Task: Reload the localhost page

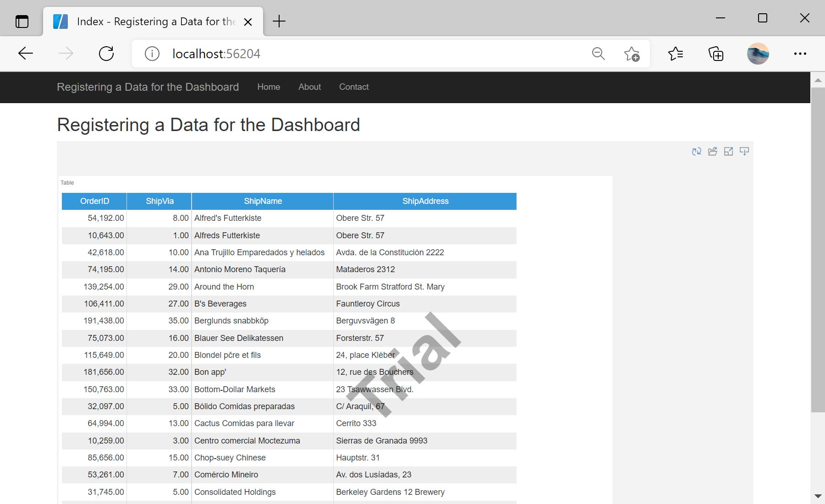Action: tap(106, 53)
